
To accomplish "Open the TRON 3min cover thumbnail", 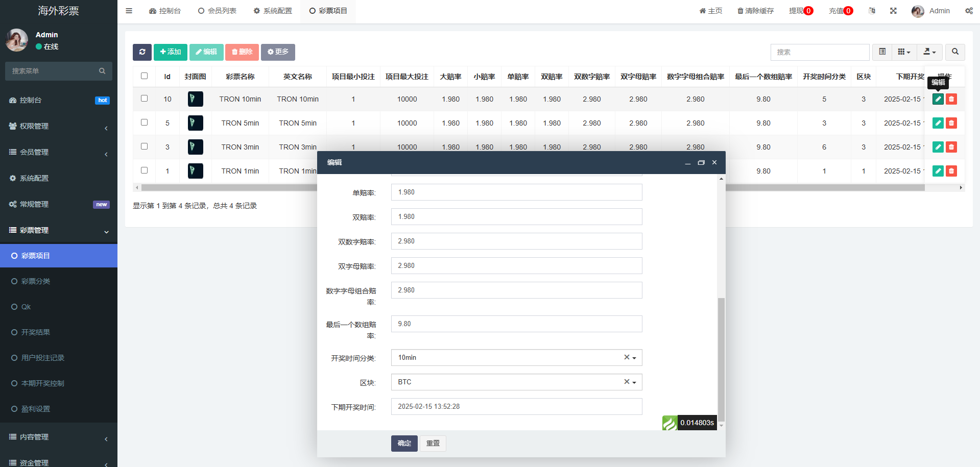I will (195, 147).
